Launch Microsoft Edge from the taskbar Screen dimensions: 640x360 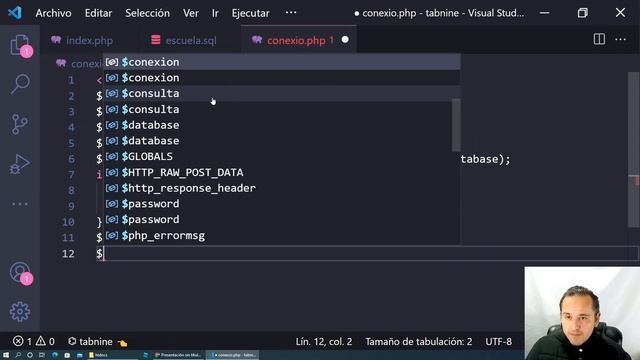click(55, 355)
